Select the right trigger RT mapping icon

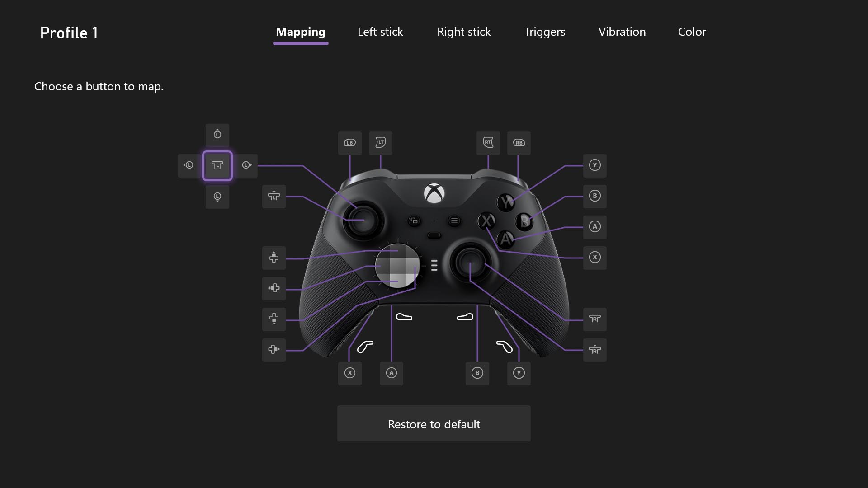[488, 142]
